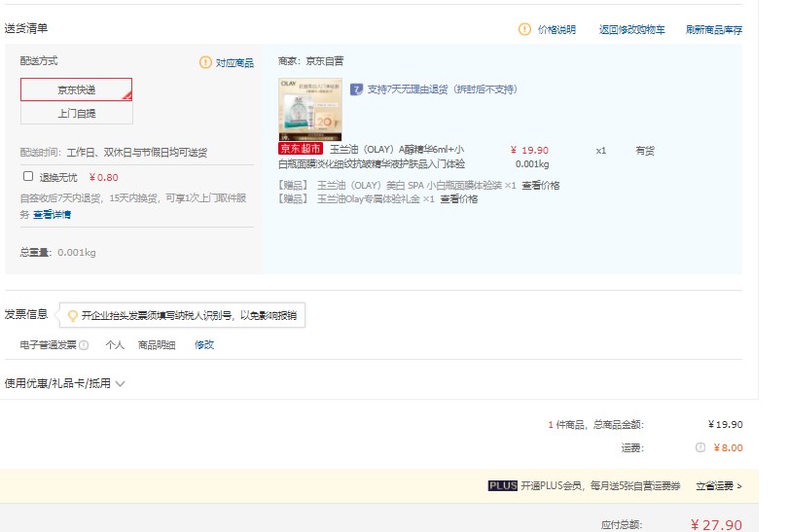Open 对应商品 link
The height and width of the screenshot is (532, 789).
[234, 63]
